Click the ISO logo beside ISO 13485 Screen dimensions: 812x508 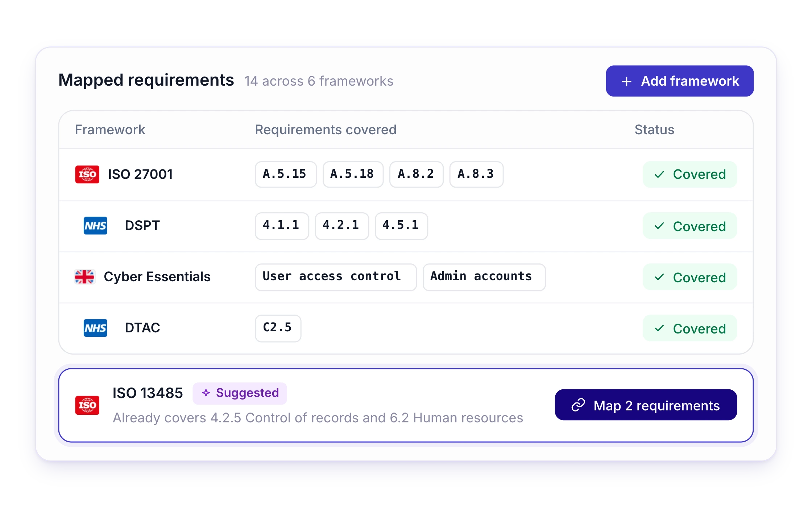[x=87, y=405]
